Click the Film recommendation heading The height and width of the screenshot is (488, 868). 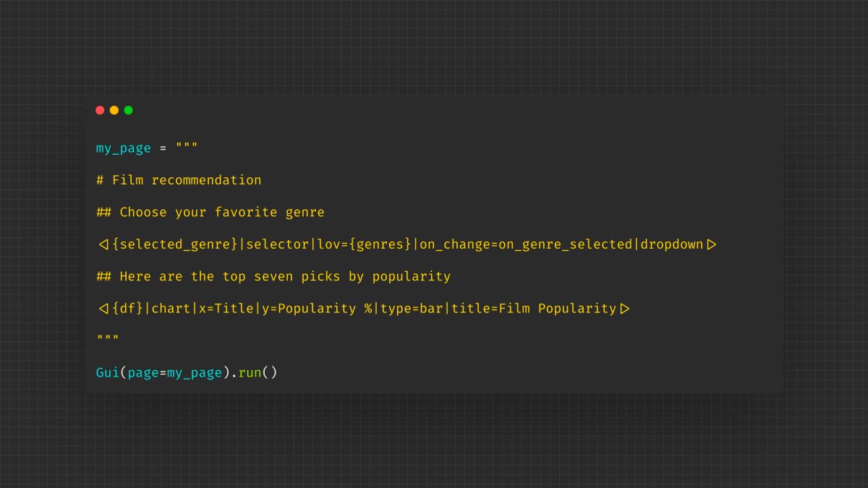[x=179, y=180]
